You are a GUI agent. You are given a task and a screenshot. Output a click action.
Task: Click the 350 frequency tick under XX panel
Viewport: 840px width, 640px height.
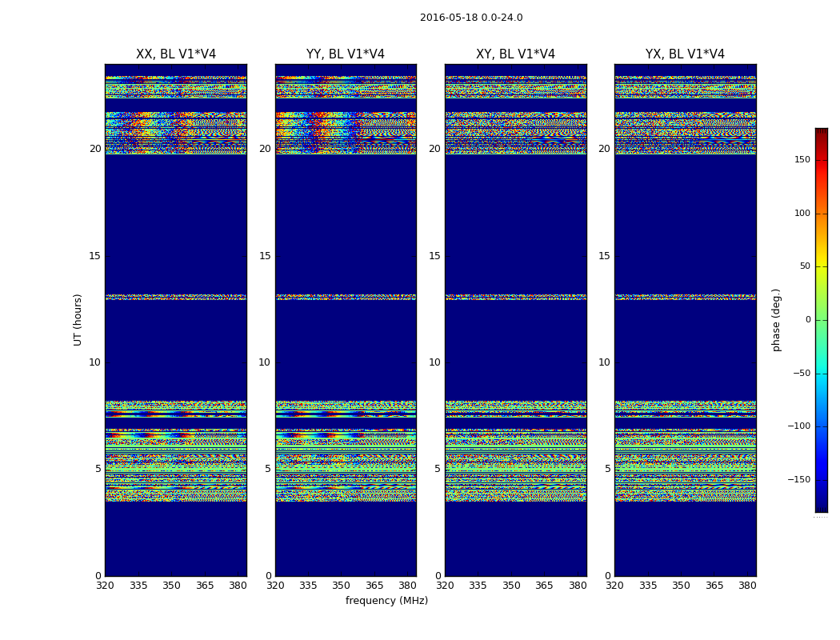(171, 586)
